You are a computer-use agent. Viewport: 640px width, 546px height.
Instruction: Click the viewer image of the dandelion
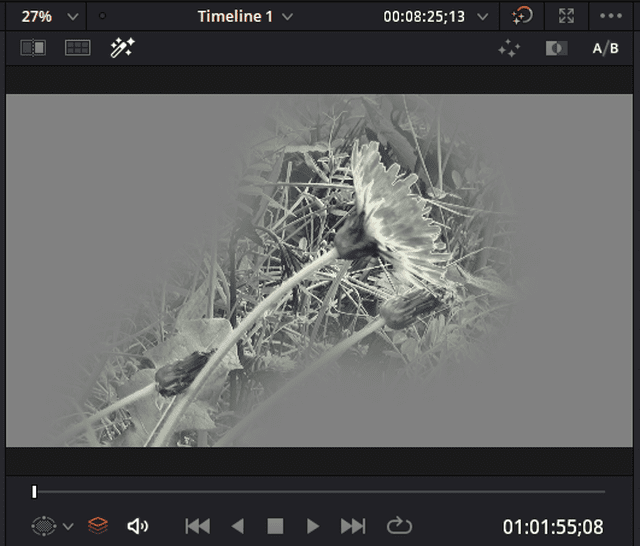pos(319,271)
